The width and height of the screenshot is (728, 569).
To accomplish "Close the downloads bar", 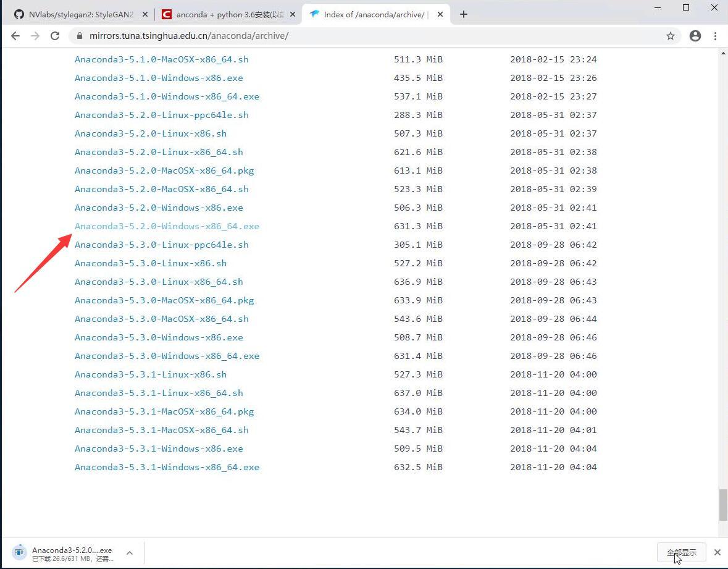I will 718,552.
